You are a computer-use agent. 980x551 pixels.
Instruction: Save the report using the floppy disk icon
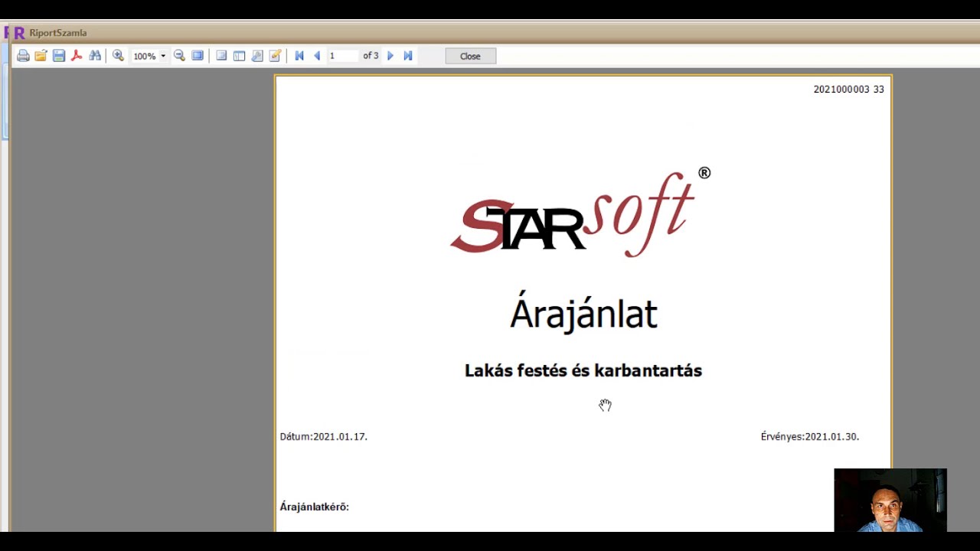59,56
